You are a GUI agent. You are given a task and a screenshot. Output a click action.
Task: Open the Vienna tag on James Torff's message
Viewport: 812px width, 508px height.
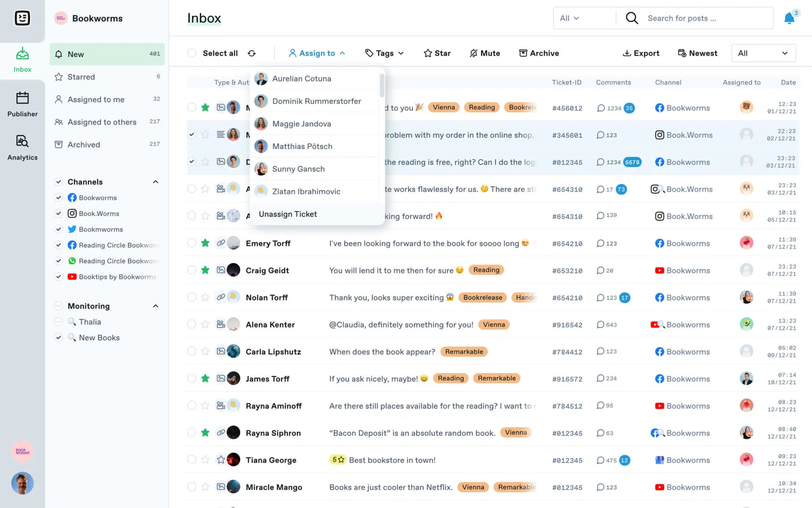point(450,378)
